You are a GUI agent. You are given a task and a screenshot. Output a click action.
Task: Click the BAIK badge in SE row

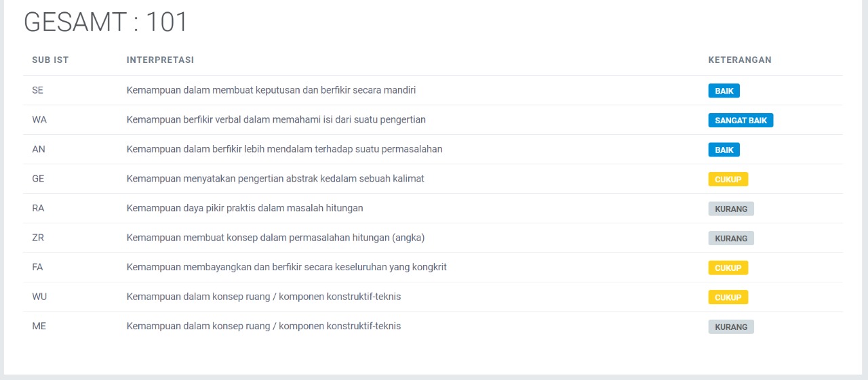pyautogui.click(x=724, y=91)
